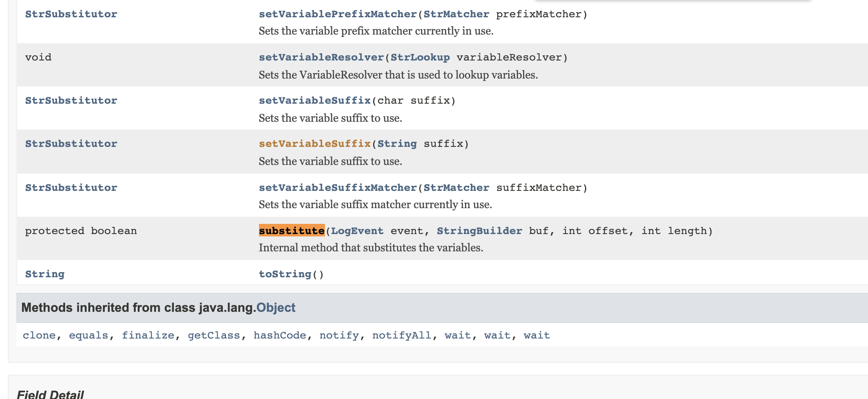Click 'Sets the VariableResolver that is used to lookup variables.'
This screenshot has width=868, height=399.
coord(398,75)
